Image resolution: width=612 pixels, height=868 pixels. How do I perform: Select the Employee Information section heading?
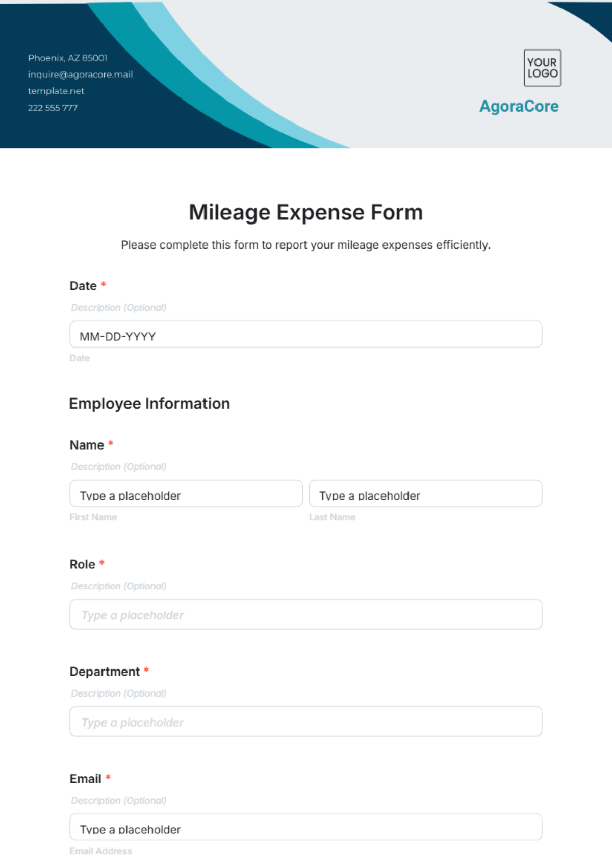[149, 404]
